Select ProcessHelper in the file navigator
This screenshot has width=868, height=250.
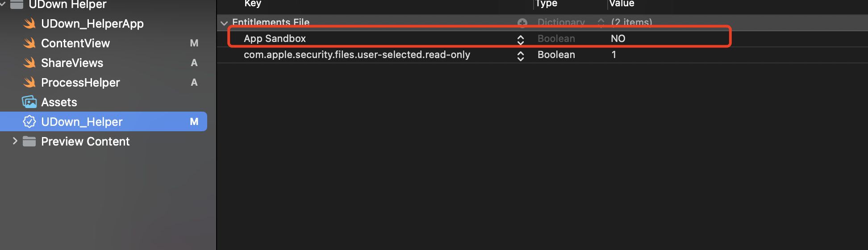click(x=80, y=83)
